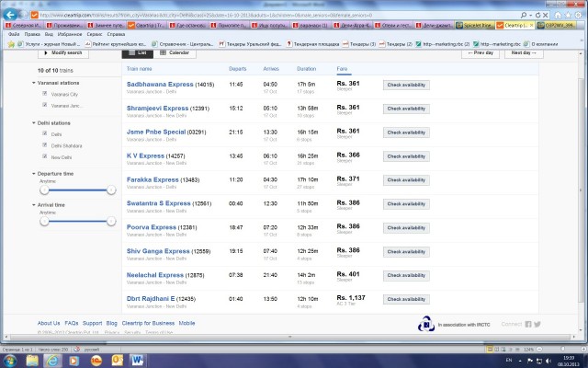Open the Dbrt Rajdhani E train link
The height and width of the screenshot is (368, 588).
161,298
